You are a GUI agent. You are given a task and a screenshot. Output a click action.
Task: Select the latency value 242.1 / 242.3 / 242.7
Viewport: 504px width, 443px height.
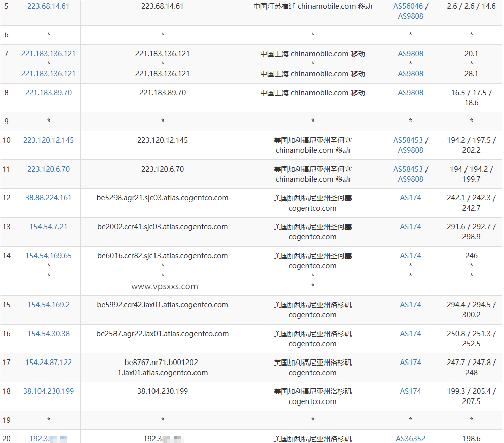tap(471, 203)
